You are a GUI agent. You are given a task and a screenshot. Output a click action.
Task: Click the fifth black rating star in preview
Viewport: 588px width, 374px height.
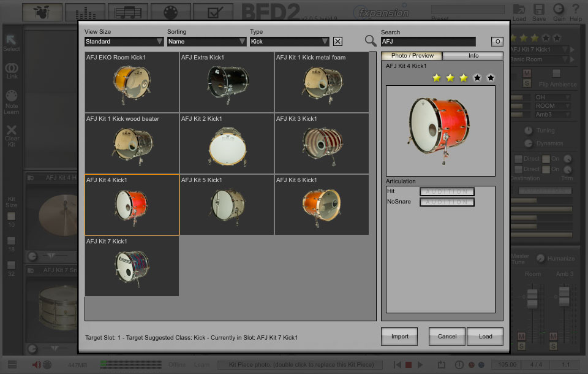(491, 78)
